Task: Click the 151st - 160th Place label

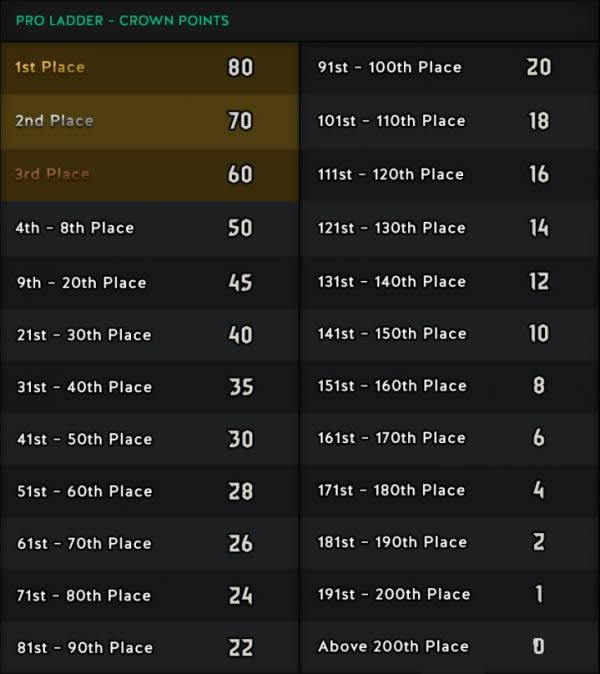Action: [392, 386]
